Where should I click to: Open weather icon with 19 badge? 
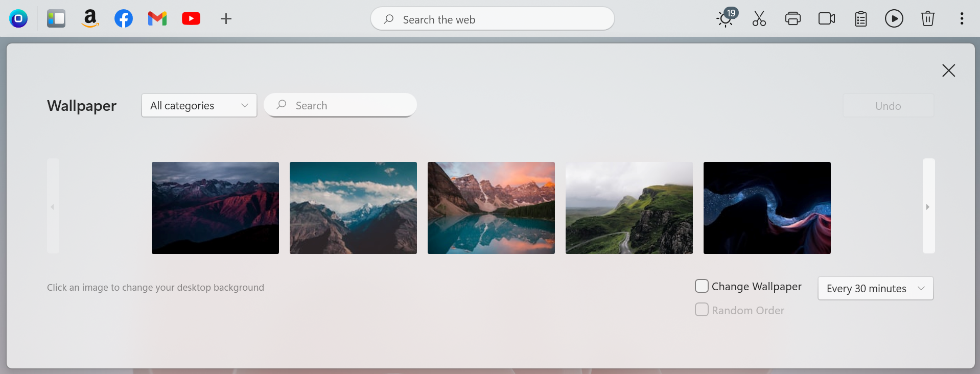pyautogui.click(x=726, y=18)
